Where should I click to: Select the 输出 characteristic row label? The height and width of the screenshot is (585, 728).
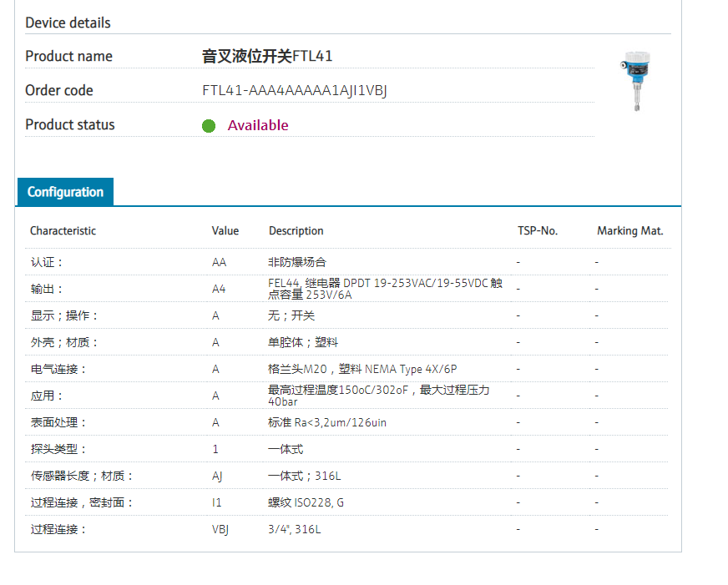click(47, 289)
